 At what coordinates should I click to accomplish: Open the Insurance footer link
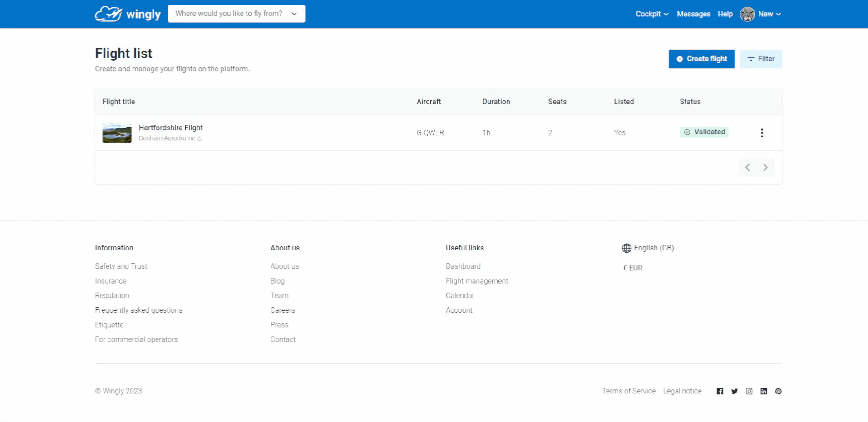(x=110, y=281)
